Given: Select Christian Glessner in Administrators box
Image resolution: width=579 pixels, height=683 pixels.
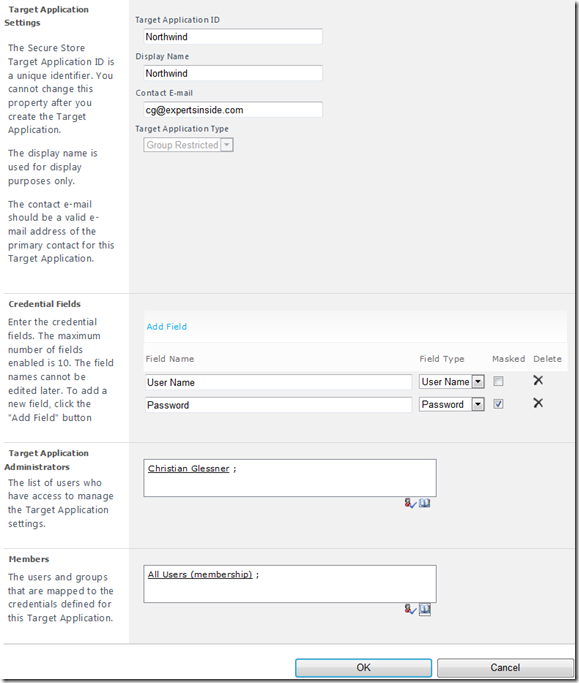Looking at the screenshot, I should coord(188,469).
